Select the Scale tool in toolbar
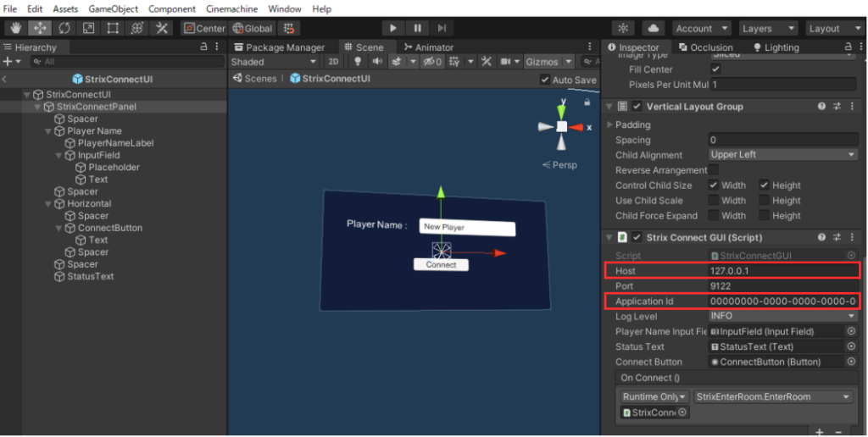Image resolution: width=868 pixels, height=437 pixels. [x=88, y=28]
